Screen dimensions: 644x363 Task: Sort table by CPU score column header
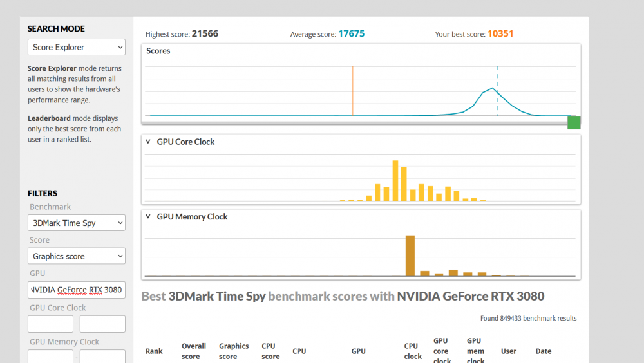(270, 351)
